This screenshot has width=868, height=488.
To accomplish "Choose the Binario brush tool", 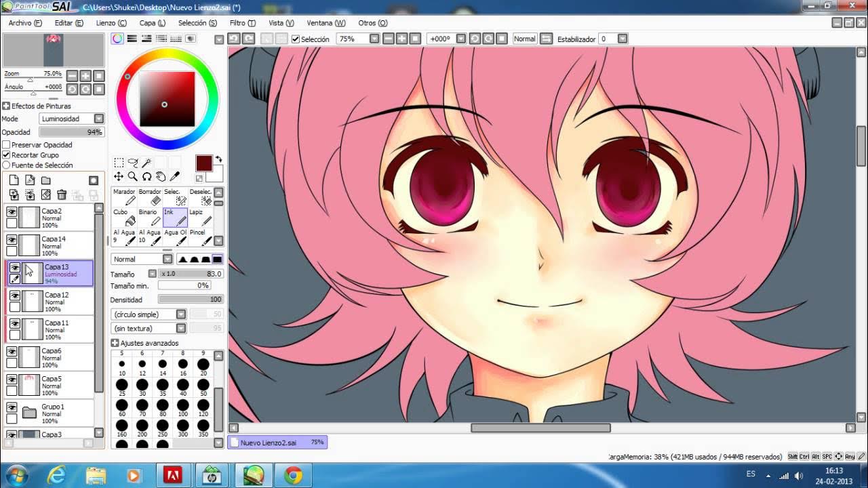I will [150, 217].
